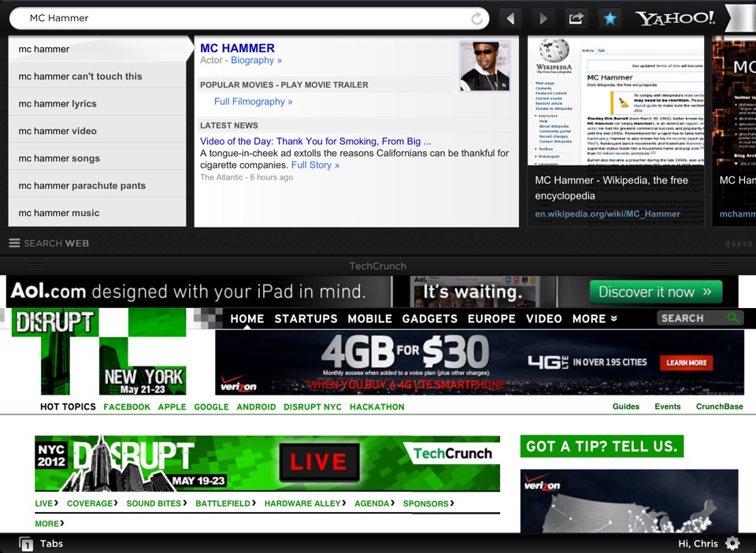Viewport: 756px width, 553px height.
Task: Open the Full Filmography link
Action: pyautogui.click(x=253, y=102)
